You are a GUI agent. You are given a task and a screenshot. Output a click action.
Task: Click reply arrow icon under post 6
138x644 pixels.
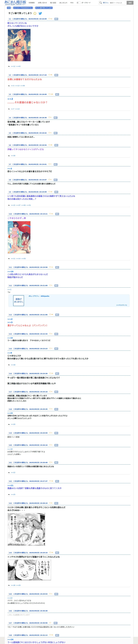9,156
